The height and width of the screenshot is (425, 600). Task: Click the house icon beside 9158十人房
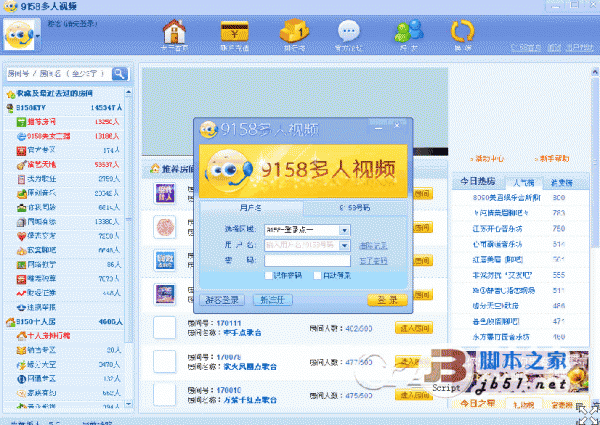click(x=10, y=322)
